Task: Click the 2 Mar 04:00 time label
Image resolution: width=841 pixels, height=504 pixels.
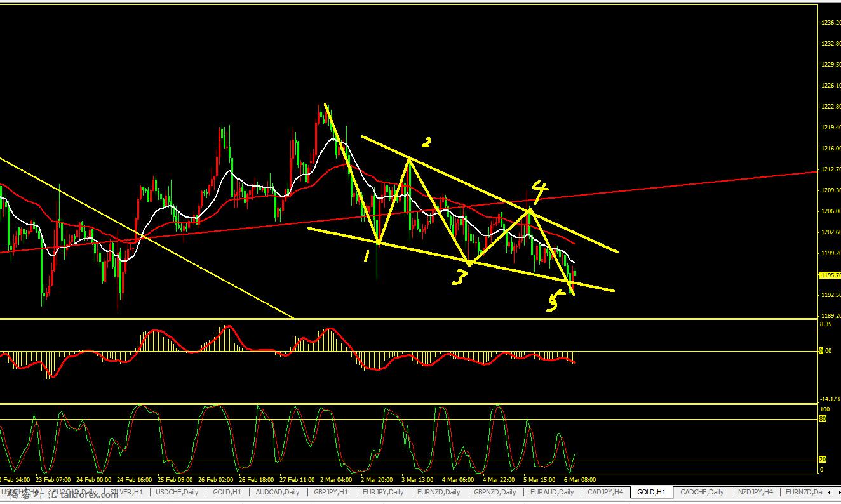Action: point(335,480)
